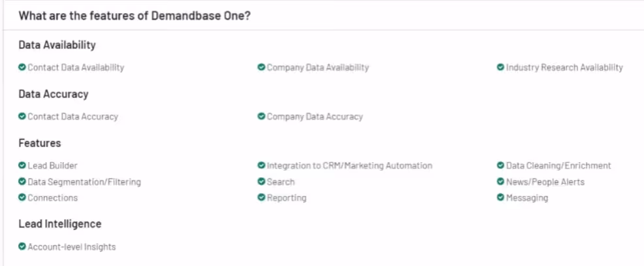Click the check icon beside Data Cleaning/Enrichment
644x266 pixels.
[x=500, y=165]
